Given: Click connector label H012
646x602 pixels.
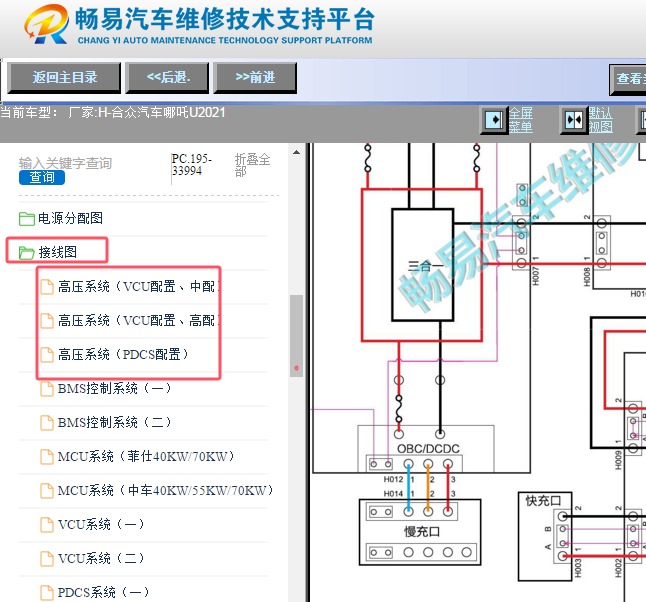Looking at the screenshot, I should [393, 479].
